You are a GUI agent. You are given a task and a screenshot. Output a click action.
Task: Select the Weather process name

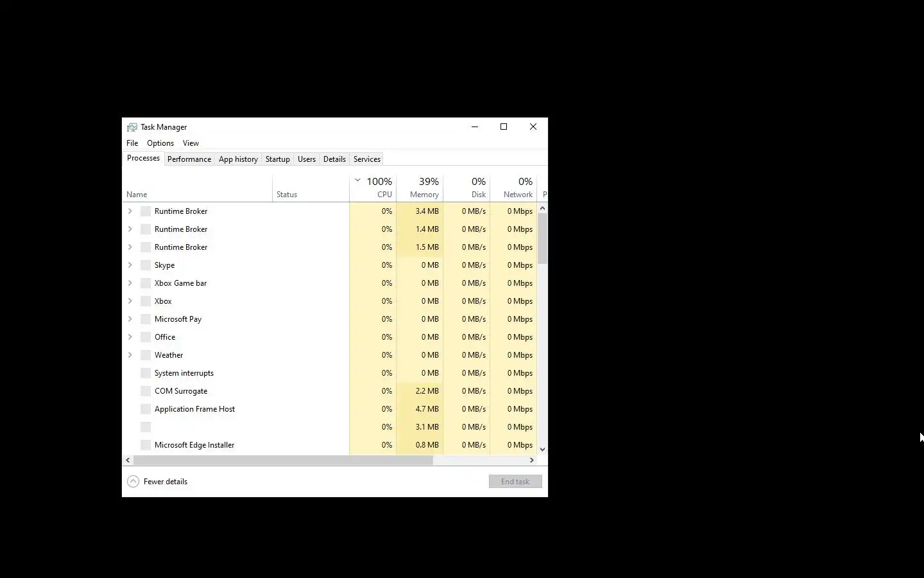[169, 355]
